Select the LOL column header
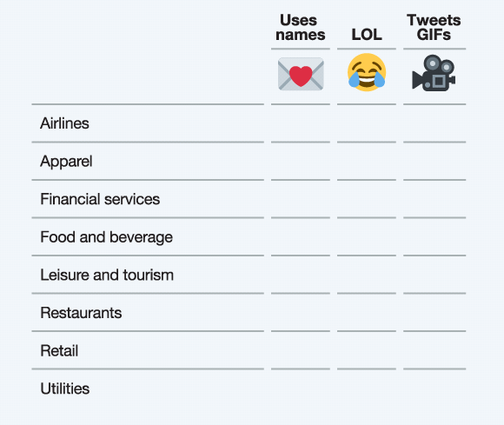Screen dimensions: 504x425 (367, 35)
